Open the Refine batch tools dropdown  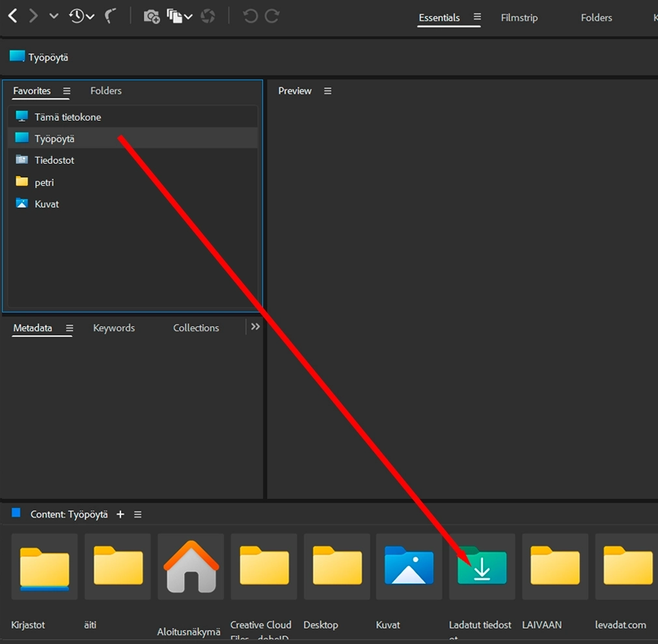click(180, 17)
